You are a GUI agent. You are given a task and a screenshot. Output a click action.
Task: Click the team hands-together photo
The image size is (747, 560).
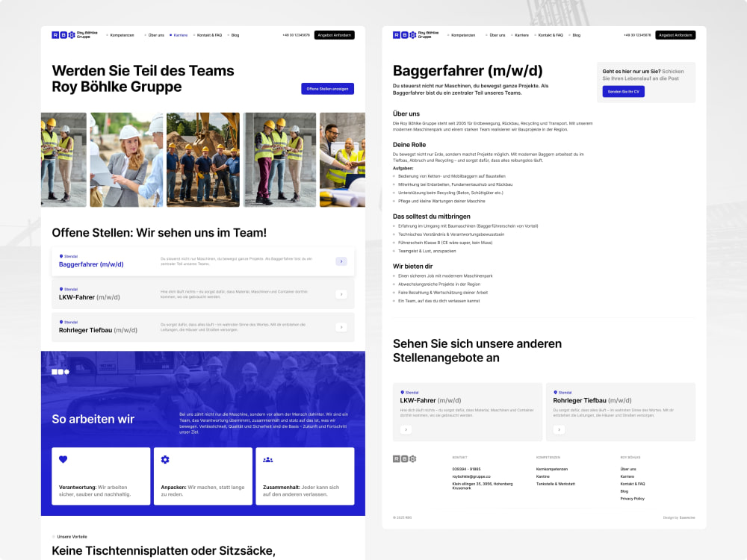pos(343,160)
